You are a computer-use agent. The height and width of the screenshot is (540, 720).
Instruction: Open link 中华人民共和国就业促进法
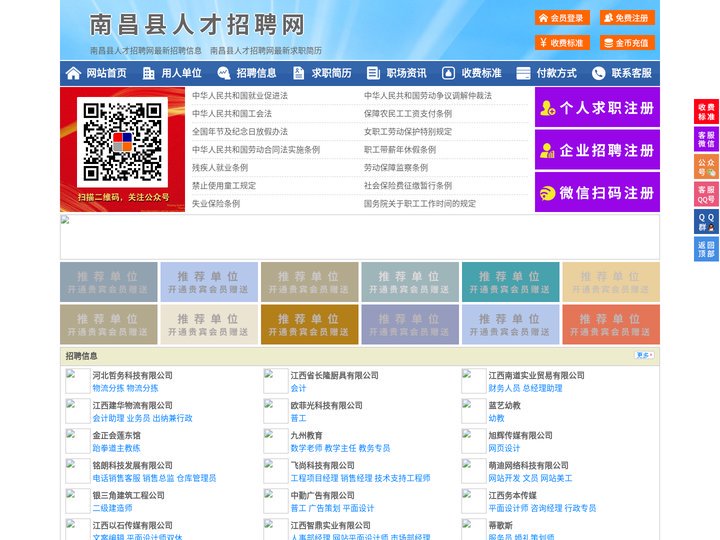[240, 96]
